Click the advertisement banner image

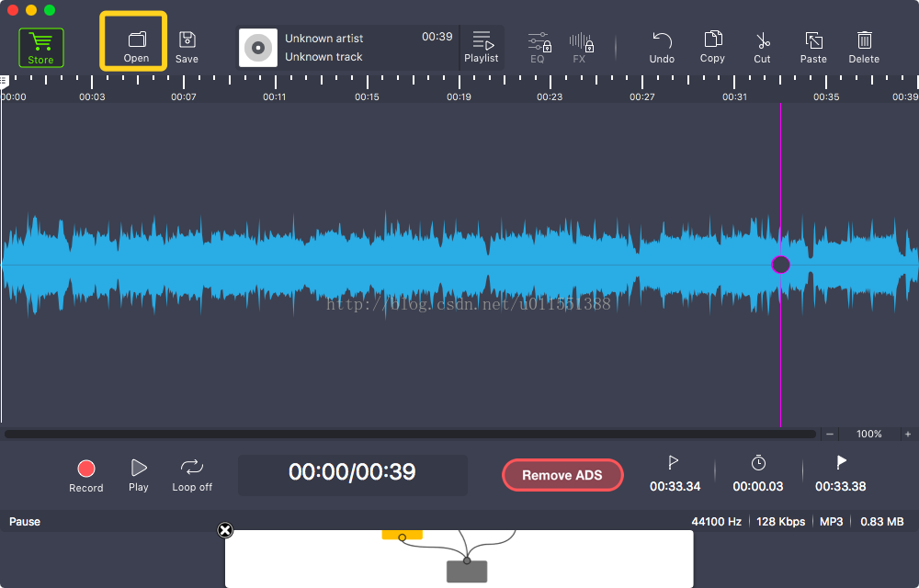(459, 559)
